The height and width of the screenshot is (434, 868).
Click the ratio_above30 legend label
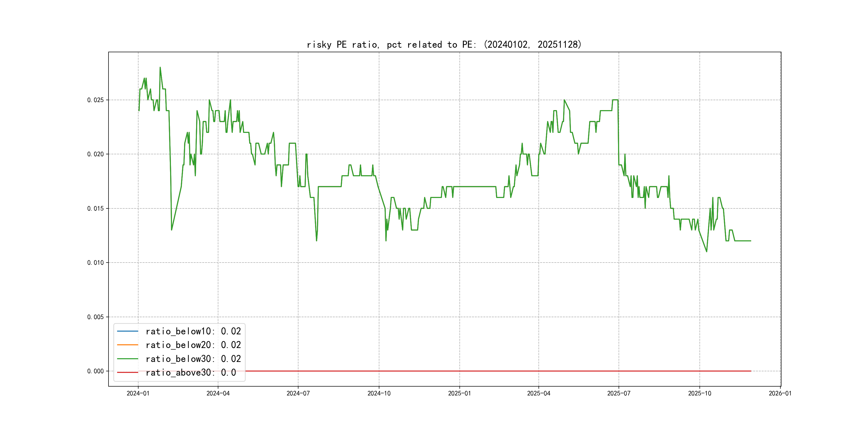191,373
